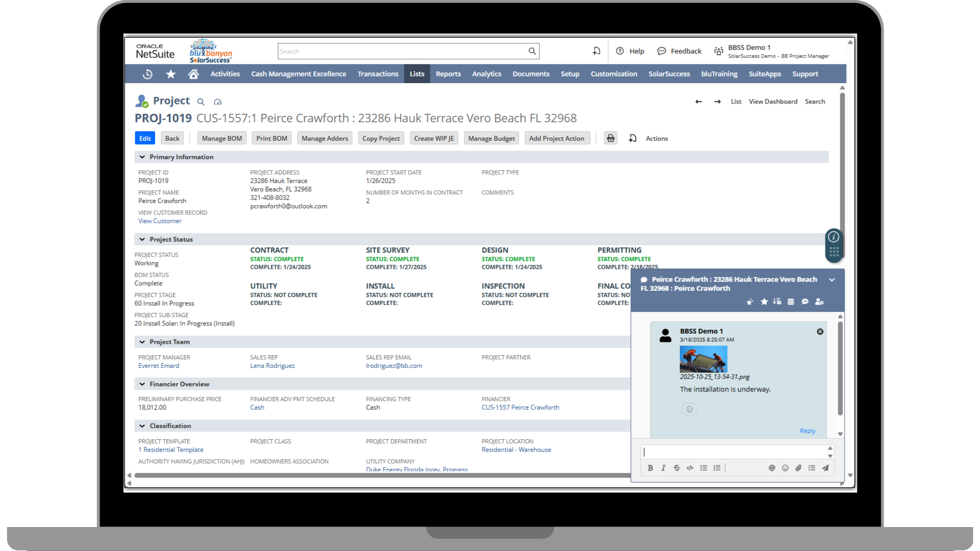
Task: Click the chat messages vertical scrollbar
Action: (x=840, y=368)
